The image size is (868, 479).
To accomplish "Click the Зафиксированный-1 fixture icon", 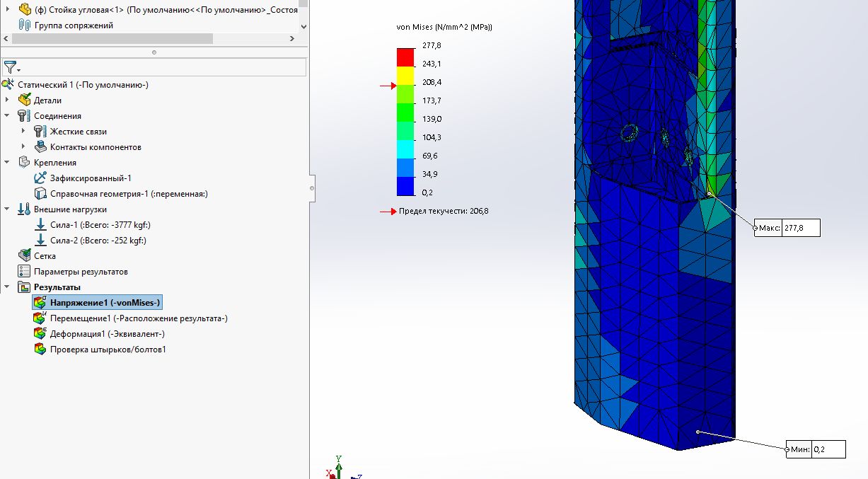I will click(x=40, y=178).
